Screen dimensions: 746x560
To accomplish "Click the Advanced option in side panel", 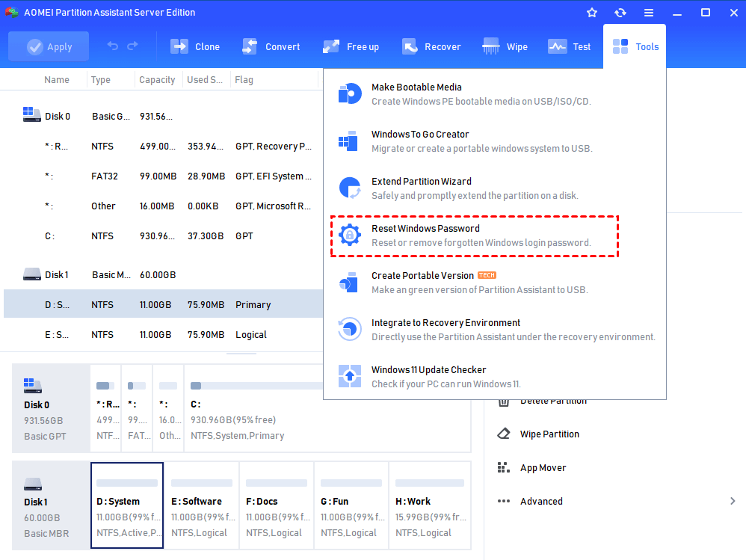I will [x=541, y=501].
